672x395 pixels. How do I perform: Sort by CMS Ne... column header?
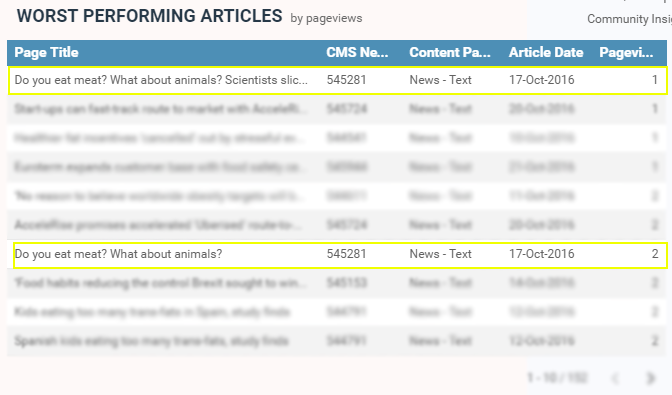[357, 52]
